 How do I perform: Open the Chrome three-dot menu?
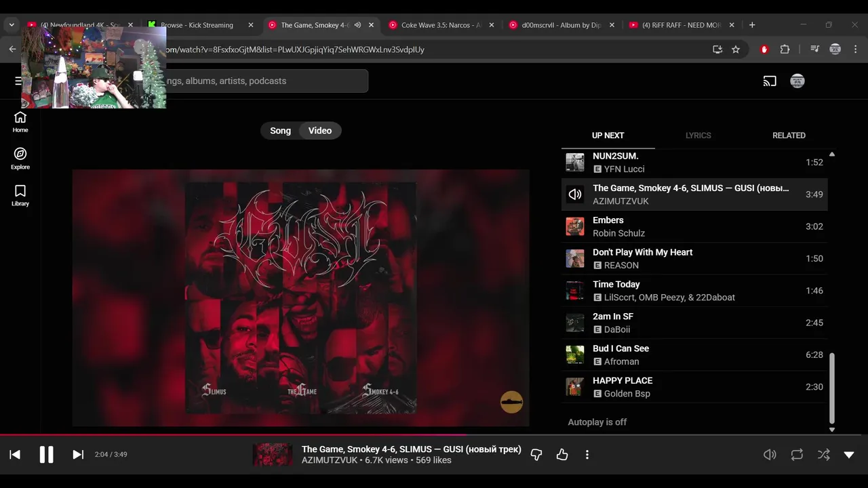coord(856,49)
